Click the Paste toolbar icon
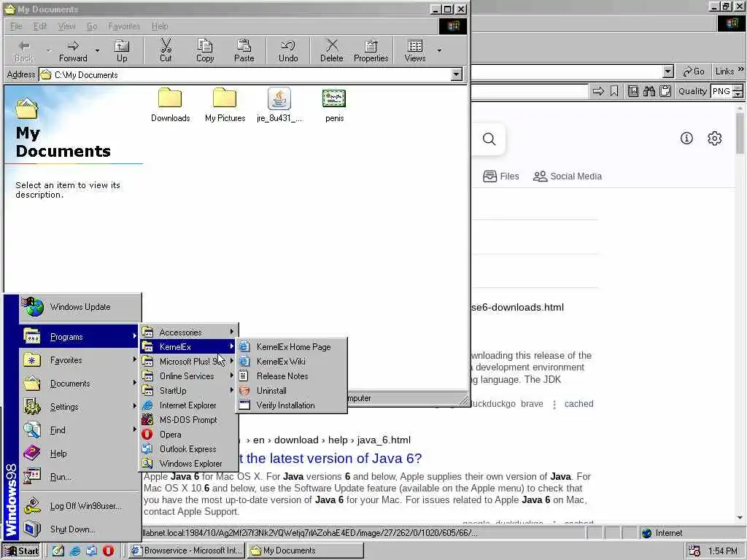Viewport: 747px width, 560px height. pyautogui.click(x=244, y=50)
